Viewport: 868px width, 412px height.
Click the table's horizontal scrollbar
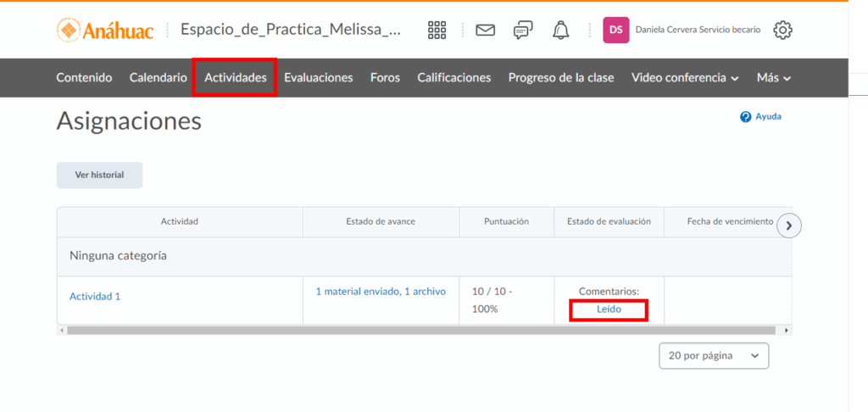click(424, 330)
